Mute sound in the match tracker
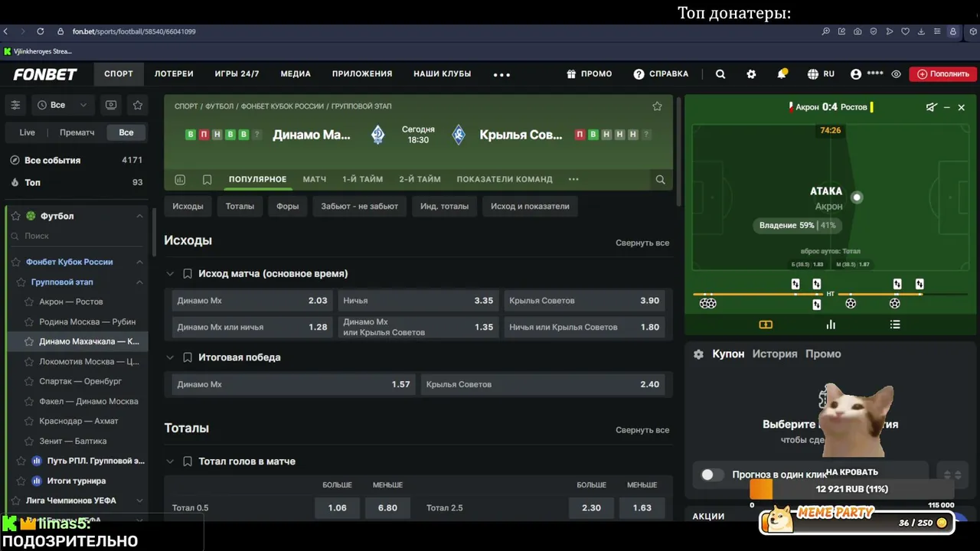 (x=931, y=107)
